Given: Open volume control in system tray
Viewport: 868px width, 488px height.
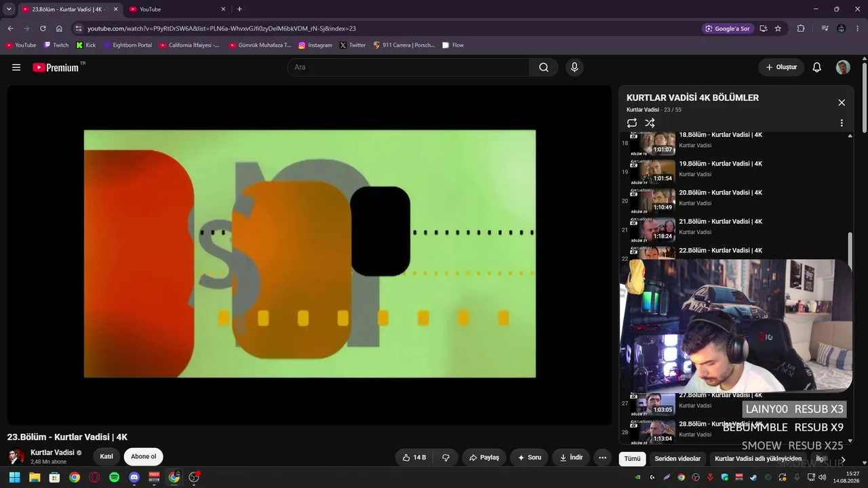Looking at the screenshot, I should [823, 477].
